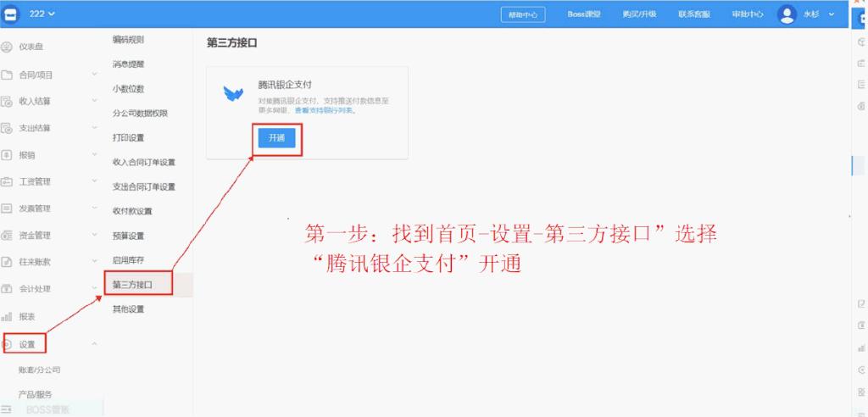This screenshot has height=417, width=868.
Task: Click the 发票管理 sidebar icon
Action: coord(7,208)
